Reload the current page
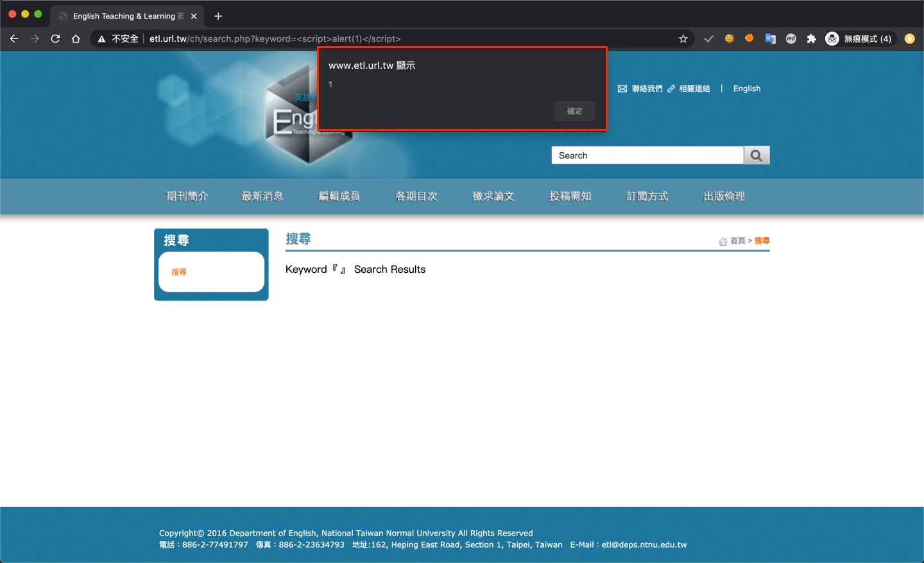Viewport: 924px width, 563px height. [55, 39]
